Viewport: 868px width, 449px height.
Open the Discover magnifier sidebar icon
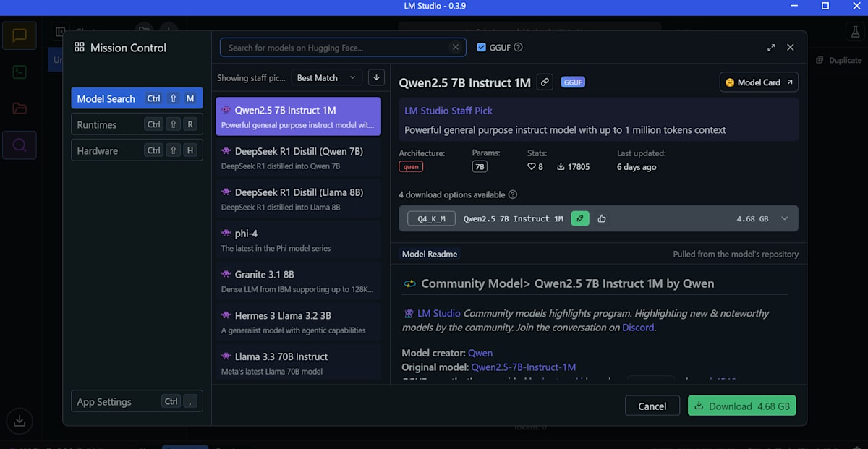coord(20,145)
